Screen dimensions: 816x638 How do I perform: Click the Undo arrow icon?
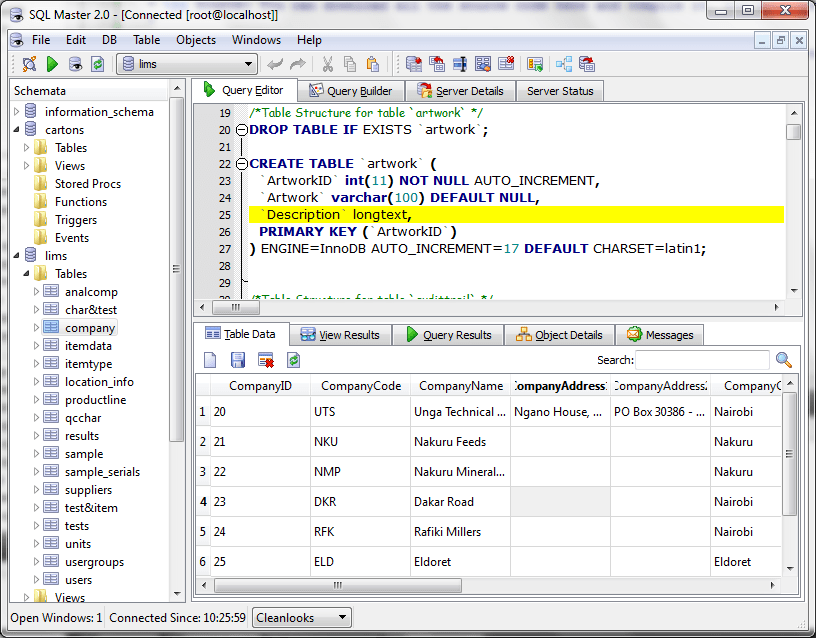tap(275, 63)
